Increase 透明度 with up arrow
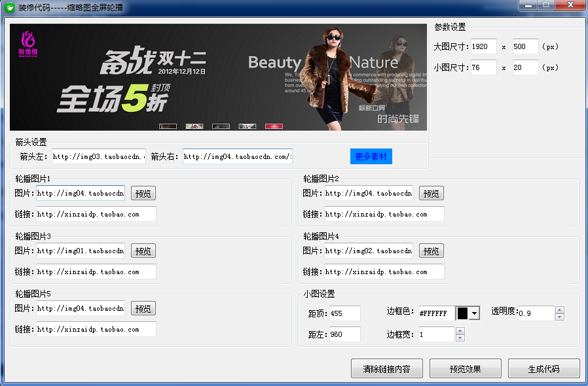The image size is (588, 386). click(x=560, y=309)
